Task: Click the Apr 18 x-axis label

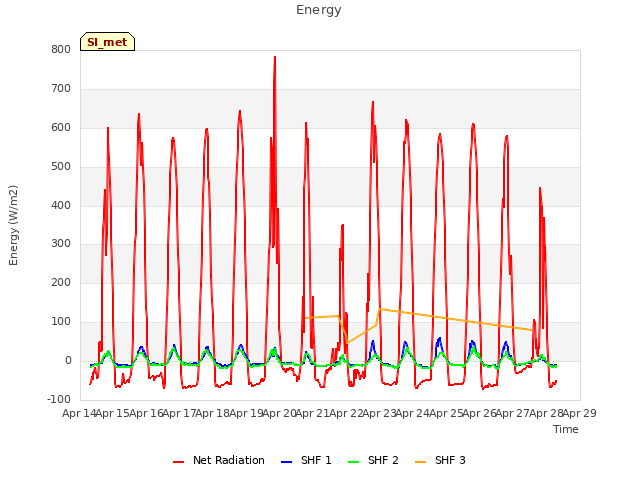Action: click(x=213, y=413)
